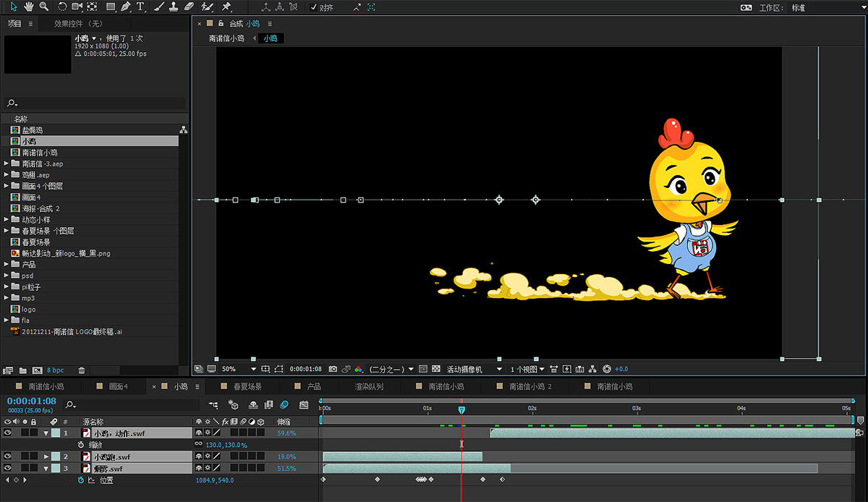Select the Clone Stamp tool

(174, 7)
